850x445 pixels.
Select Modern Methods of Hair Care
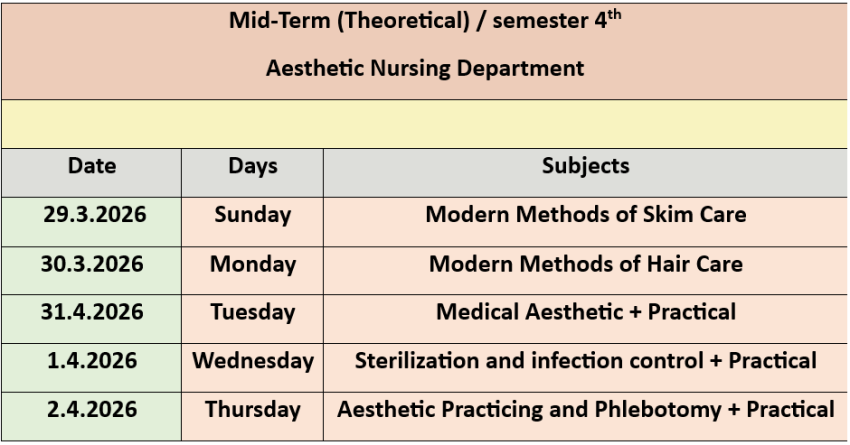(585, 265)
